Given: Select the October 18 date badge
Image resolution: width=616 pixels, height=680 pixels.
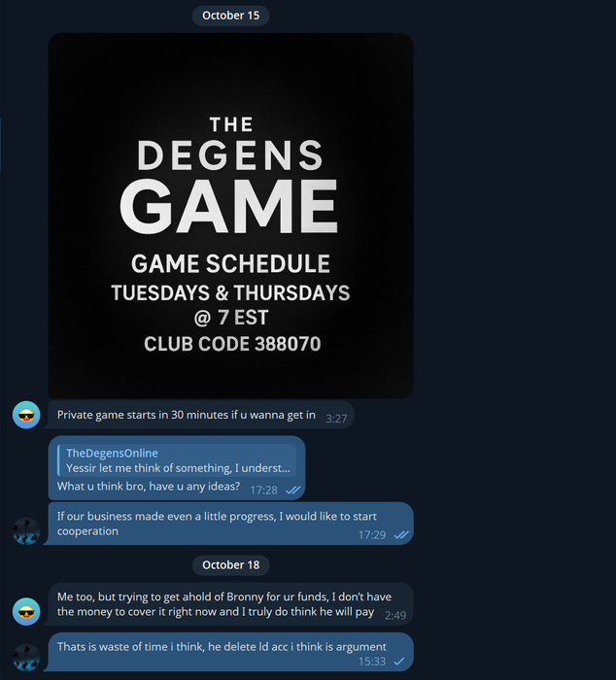Looking at the screenshot, I should (x=231, y=565).
